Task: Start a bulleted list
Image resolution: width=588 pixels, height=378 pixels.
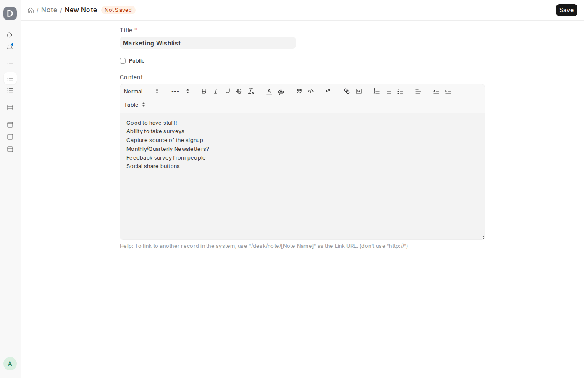Action: [x=388, y=91]
